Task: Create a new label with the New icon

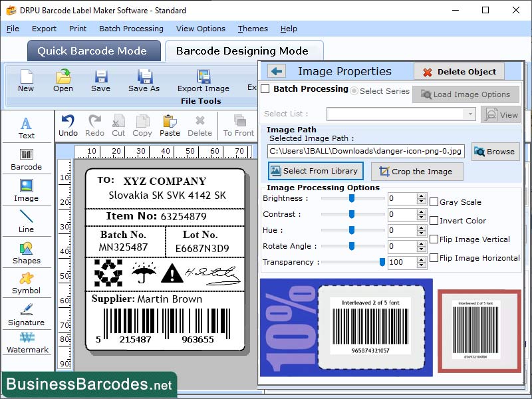Action: pyautogui.click(x=26, y=81)
